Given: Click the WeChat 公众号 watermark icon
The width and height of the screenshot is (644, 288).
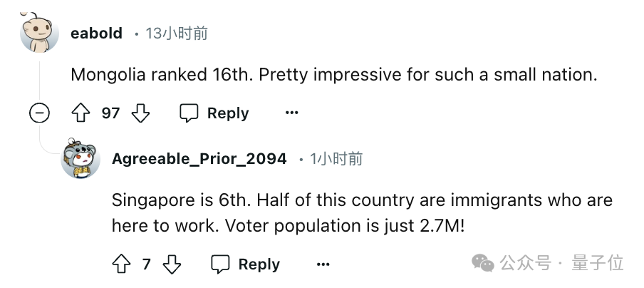Looking at the screenshot, I should [484, 263].
